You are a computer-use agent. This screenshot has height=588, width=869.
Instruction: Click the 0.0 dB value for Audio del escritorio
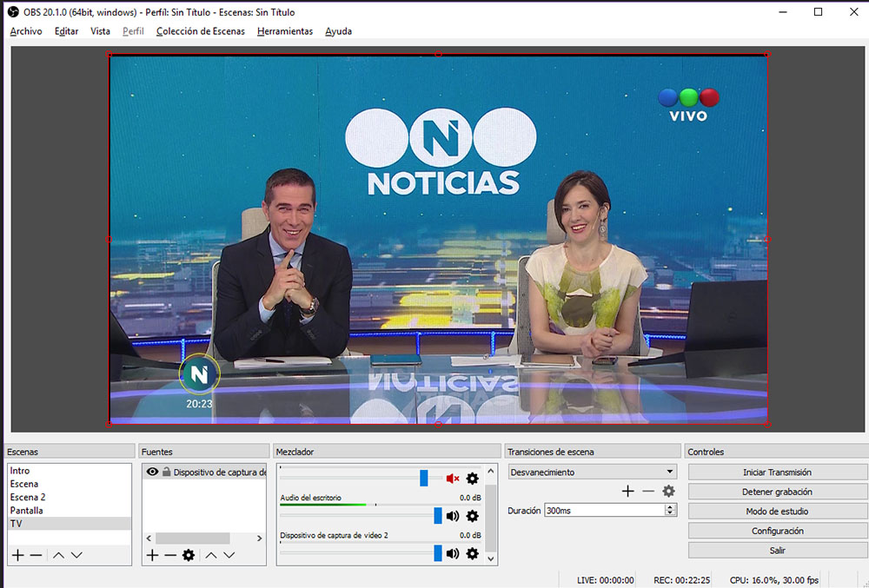(470, 498)
